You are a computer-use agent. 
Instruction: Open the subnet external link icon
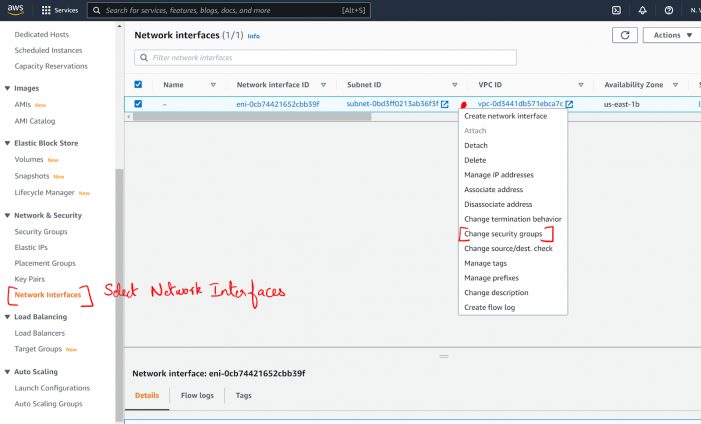tap(445, 104)
